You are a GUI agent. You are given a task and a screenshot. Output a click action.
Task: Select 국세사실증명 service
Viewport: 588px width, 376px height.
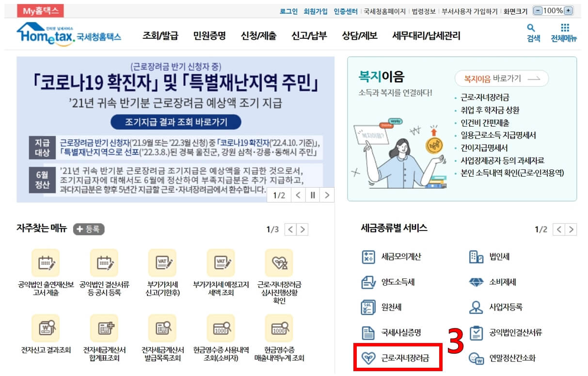coord(391,333)
